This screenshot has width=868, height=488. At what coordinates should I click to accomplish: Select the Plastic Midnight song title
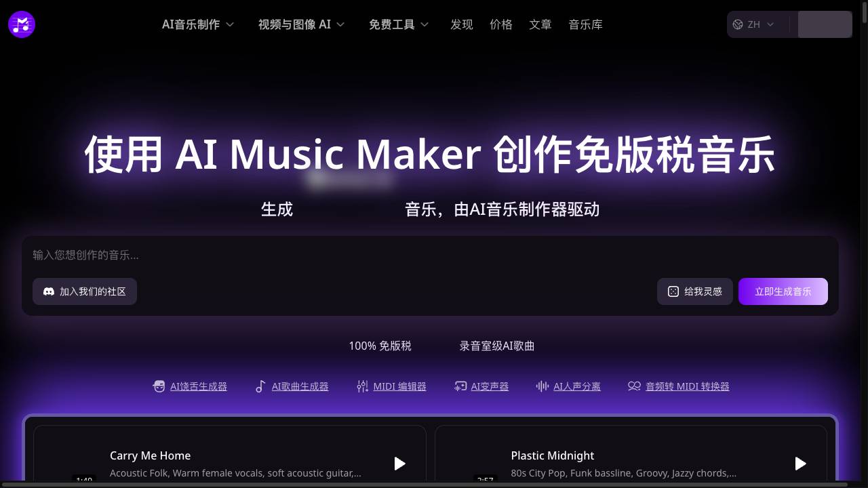(553, 455)
